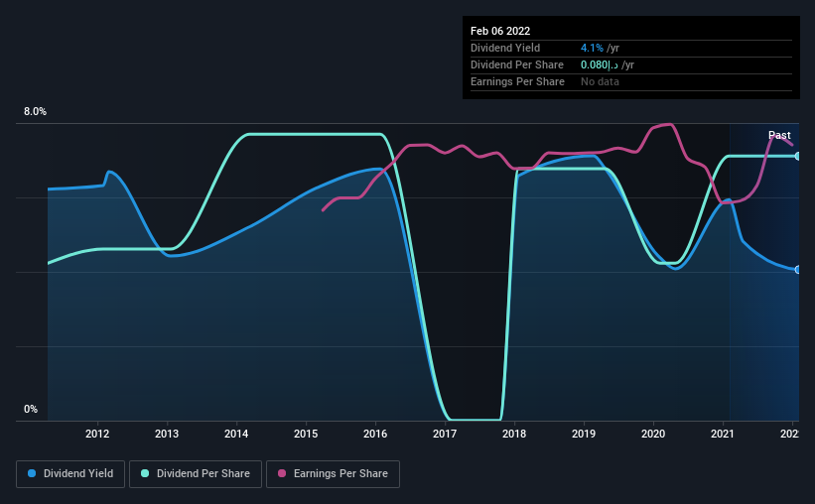The height and width of the screenshot is (504, 815).
Task: Toggle the Earnings Per Share legend button
Action: [x=333, y=474]
